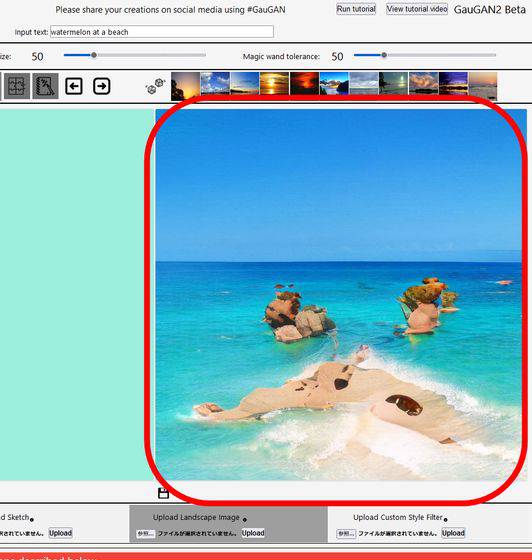The image size is (532, 560).
Task: Select the hazy beige beach style thumbnail
Action: pos(483,86)
